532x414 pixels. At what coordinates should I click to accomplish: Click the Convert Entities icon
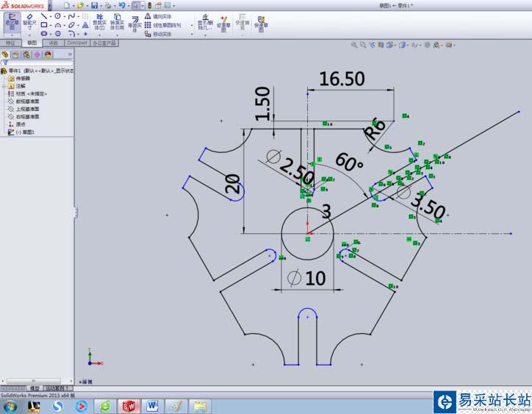click(118, 22)
